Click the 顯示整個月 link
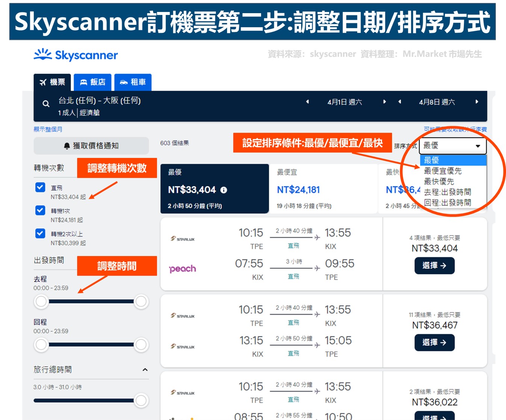The width and height of the screenshot is (506, 420). pyautogui.click(x=48, y=129)
